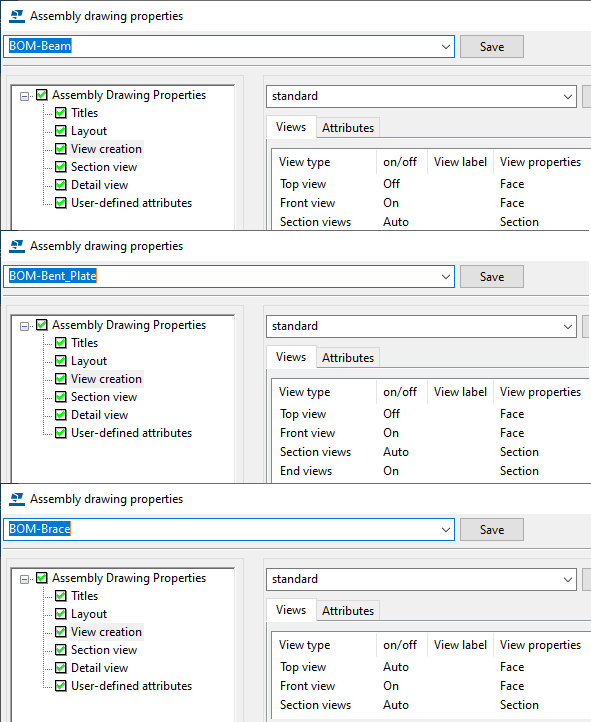
Task: Click Save button next to BOM-Bent_Plate
Action: point(492,276)
